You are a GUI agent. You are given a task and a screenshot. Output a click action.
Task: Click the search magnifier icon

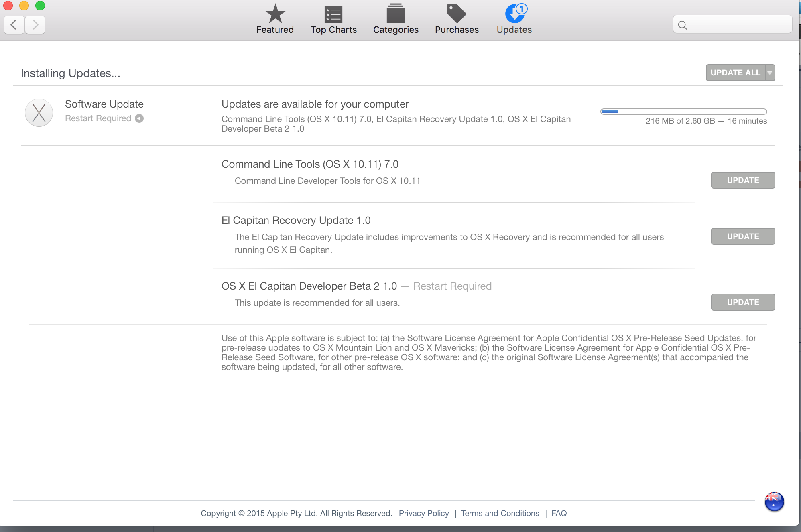[683, 25]
